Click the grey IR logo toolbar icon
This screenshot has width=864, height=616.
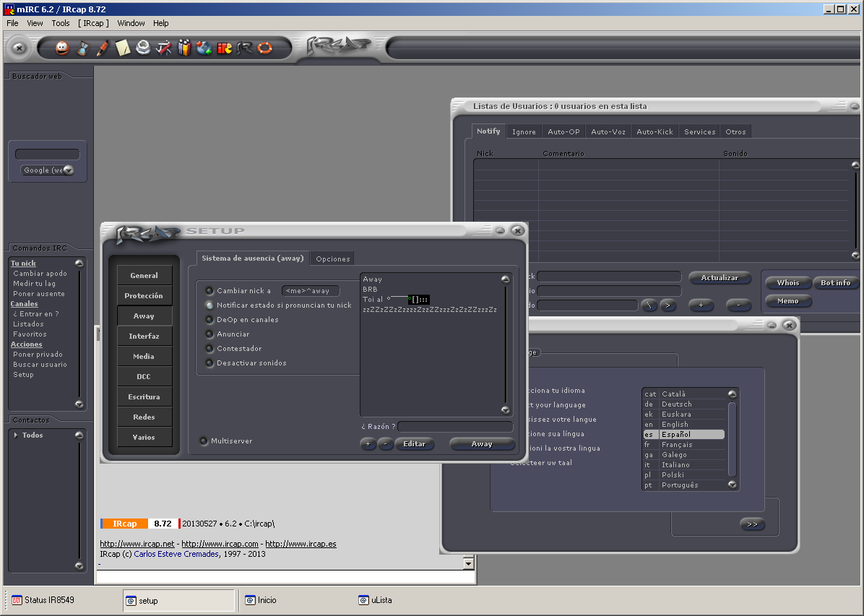[x=245, y=48]
